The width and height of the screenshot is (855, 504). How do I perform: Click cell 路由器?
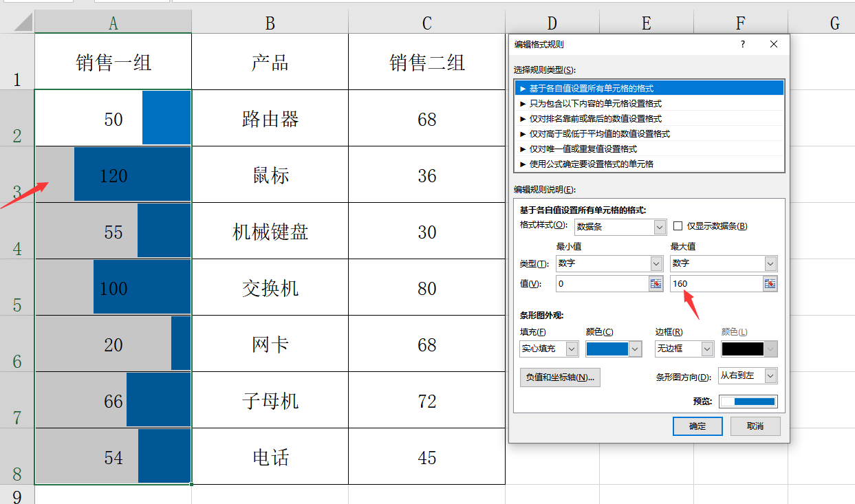[x=270, y=118]
